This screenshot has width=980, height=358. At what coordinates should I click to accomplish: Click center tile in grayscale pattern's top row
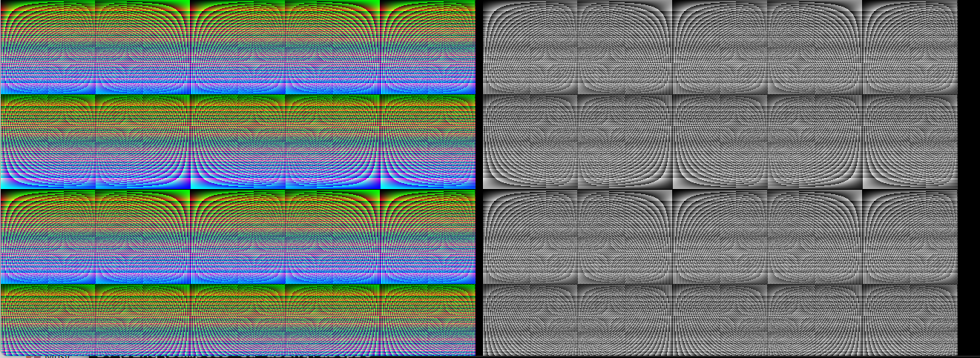720,47
